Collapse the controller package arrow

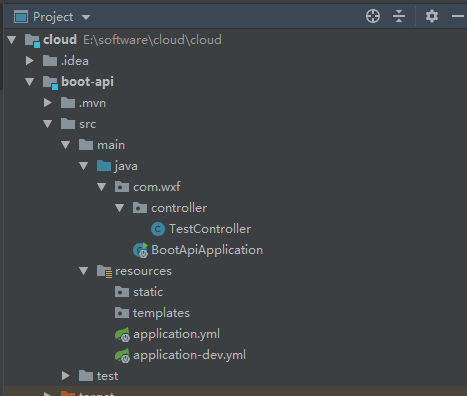119,208
